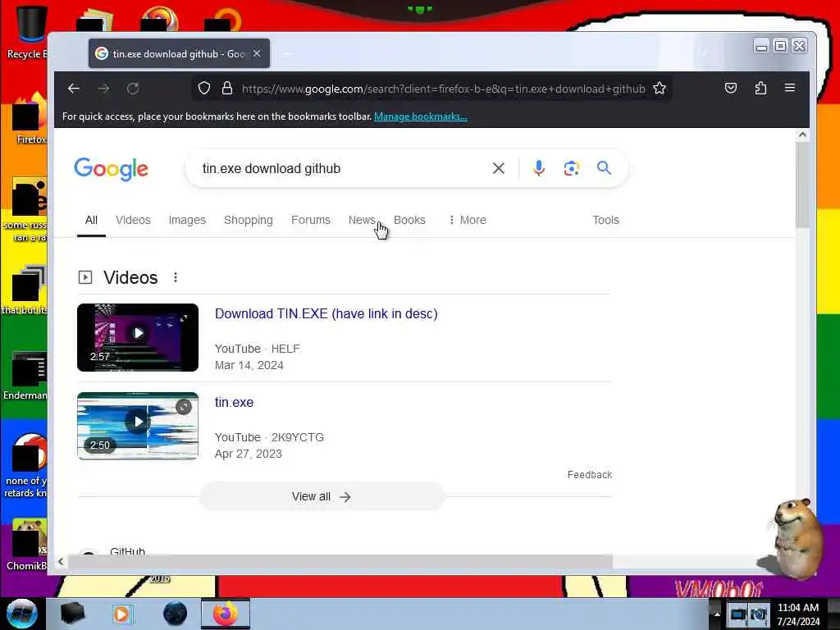Open the ChomikBox desktop icon
Viewport: 840px width, 630px height.
[x=28, y=545]
